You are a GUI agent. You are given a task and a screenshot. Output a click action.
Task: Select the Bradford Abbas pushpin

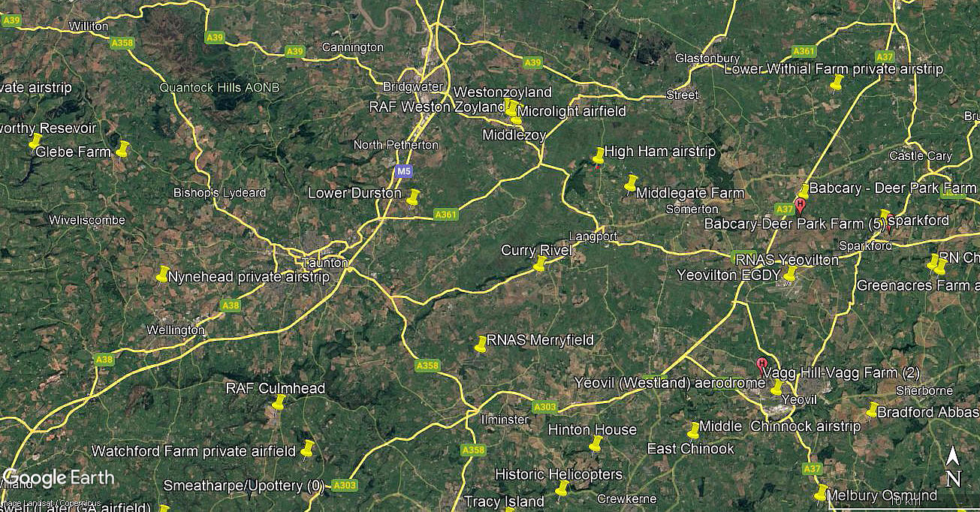pyautogui.click(x=872, y=409)
